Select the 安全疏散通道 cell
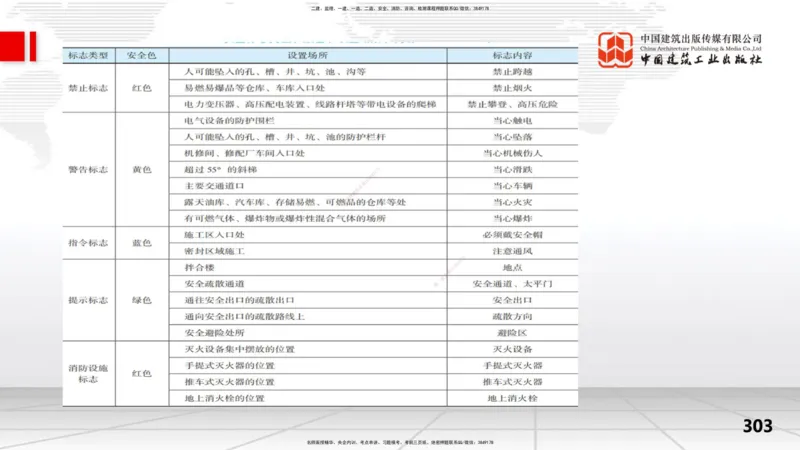This screenshot has width=800, height=450. (308, 284)
